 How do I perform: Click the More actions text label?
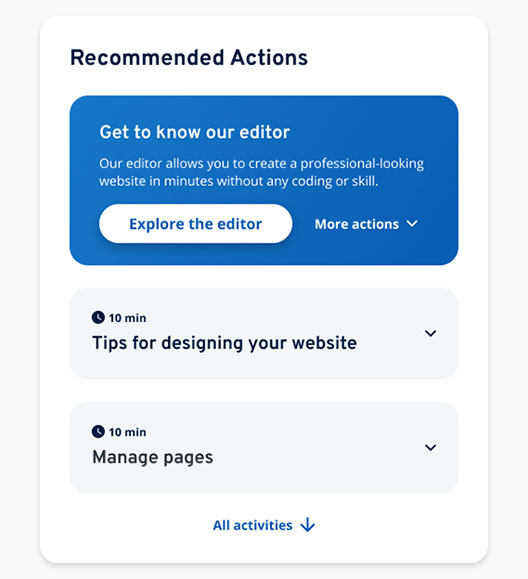coord(357,224)
